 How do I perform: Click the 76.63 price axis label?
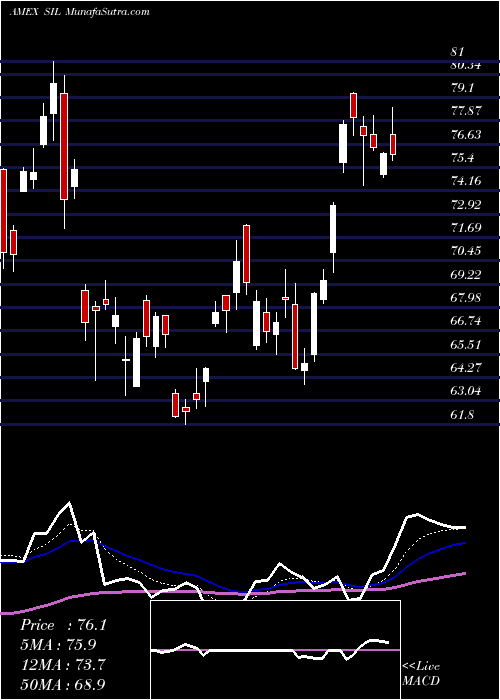[x=466, y=134]
